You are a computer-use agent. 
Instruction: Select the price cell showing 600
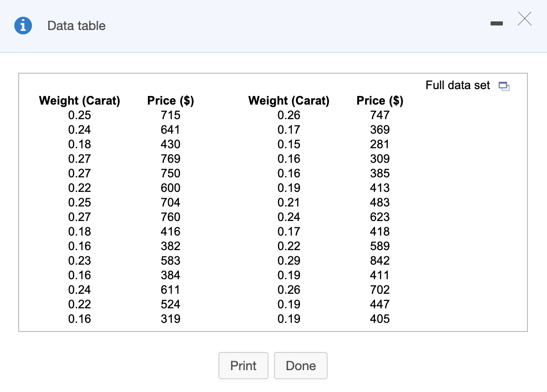click(171, 188)
